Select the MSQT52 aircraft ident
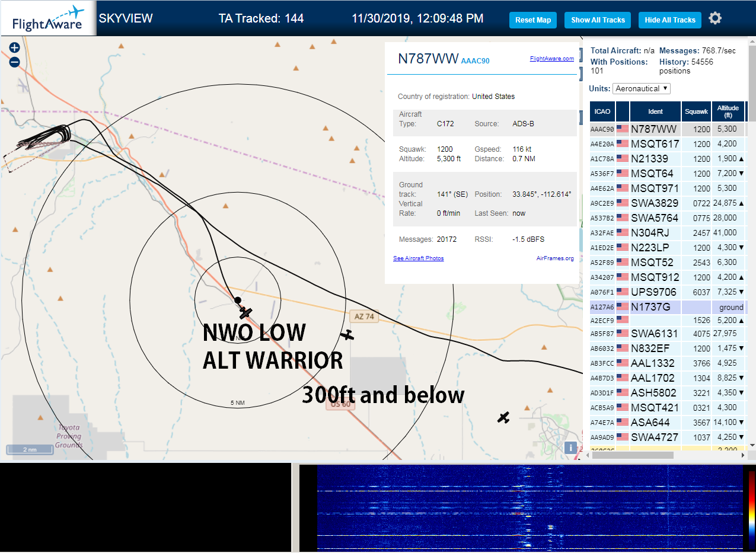Viewport: 756px width, 553px height. click(652, 262)
